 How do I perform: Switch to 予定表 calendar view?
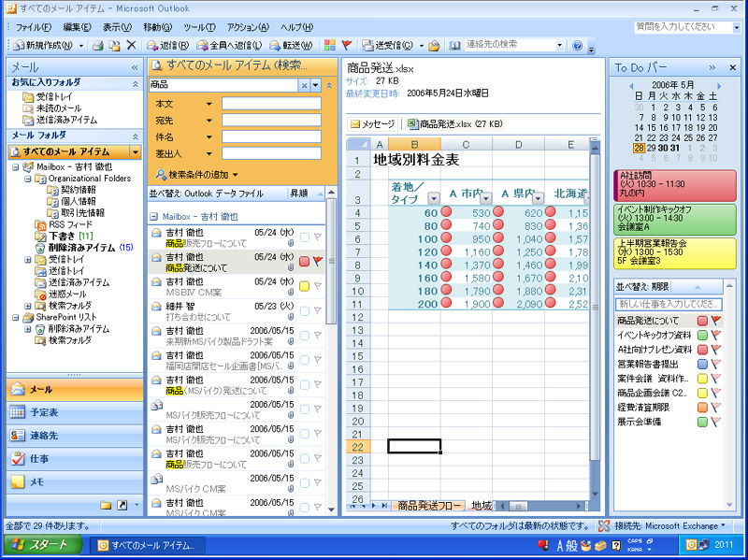click(75, 412)
